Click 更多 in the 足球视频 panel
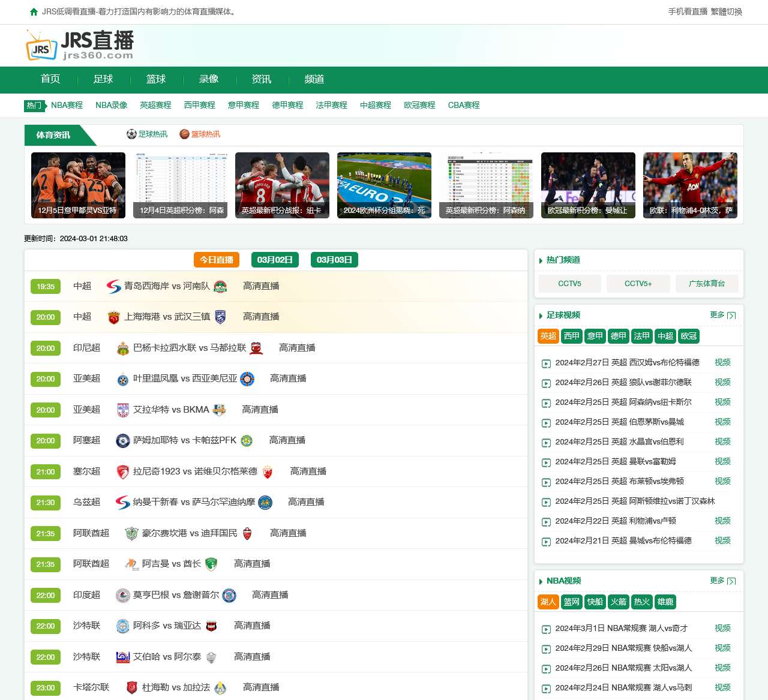The width and height of the screenshot is (768, 700). coord(722,315)
